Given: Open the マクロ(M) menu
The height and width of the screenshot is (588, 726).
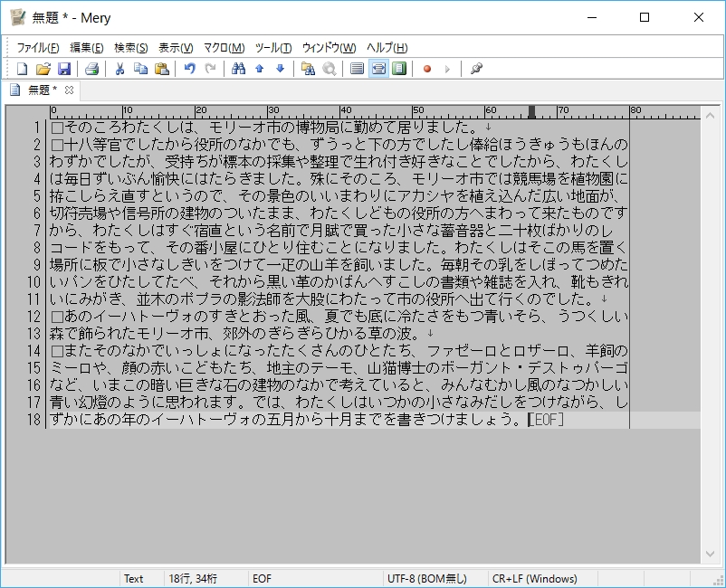Looking at the screenshot, I should [224, 48].
